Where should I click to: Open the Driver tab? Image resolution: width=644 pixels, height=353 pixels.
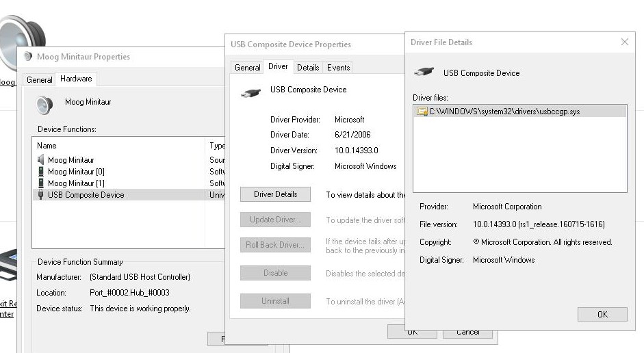[278, 67]
